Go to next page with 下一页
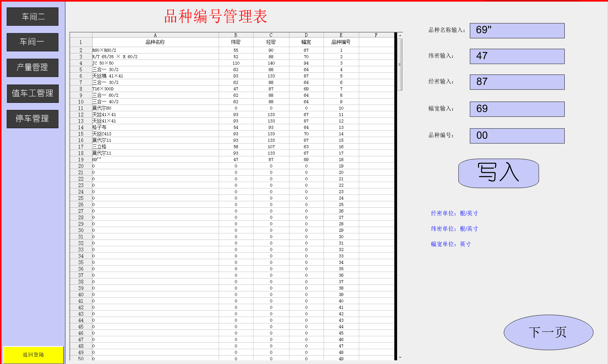Screen dimensions: 608x364 548,332
